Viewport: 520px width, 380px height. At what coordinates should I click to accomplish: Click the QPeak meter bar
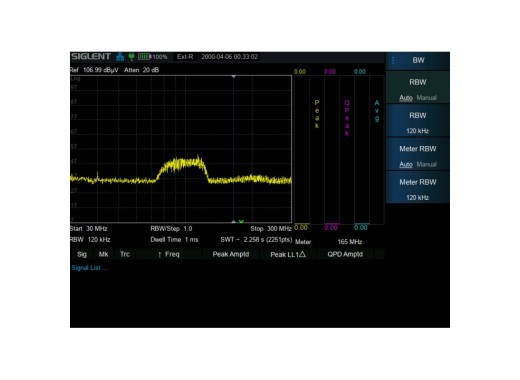coord(332,149)
